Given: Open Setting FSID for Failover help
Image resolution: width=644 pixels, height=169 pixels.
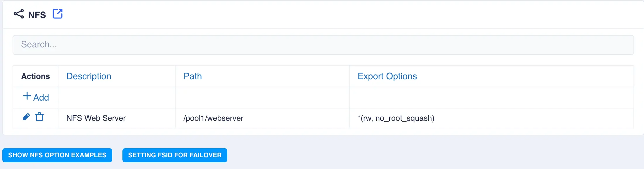Looking at the screenshot, I should (x=175, y=155).
